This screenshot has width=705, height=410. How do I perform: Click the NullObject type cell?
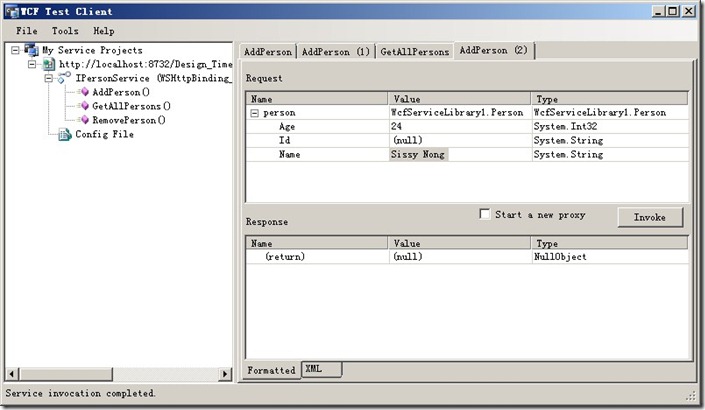pyautogui.click(x=610, y=257)
